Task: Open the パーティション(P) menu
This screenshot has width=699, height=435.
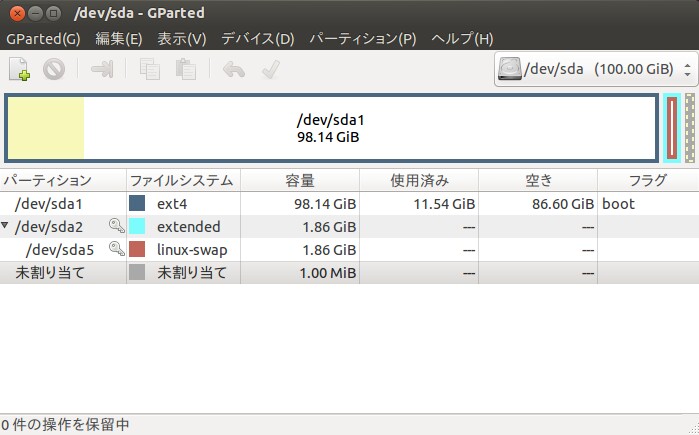Action: [362, 39]
